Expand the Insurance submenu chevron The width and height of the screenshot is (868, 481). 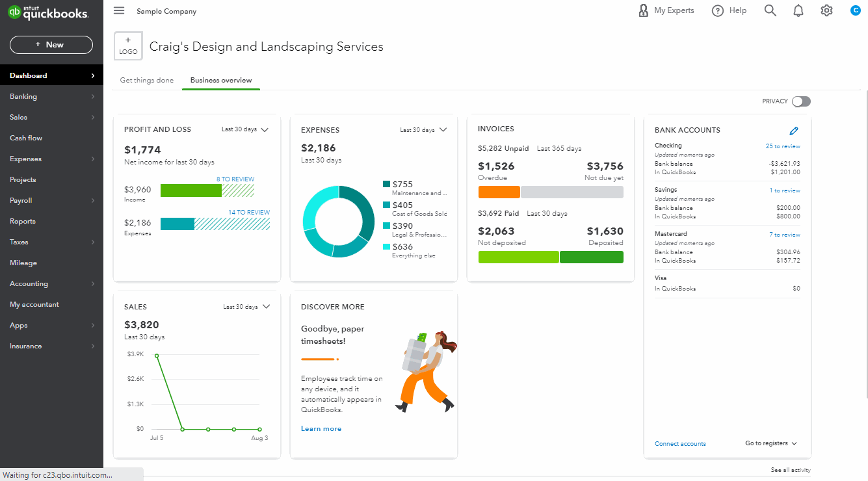click(x=93, y=346)
